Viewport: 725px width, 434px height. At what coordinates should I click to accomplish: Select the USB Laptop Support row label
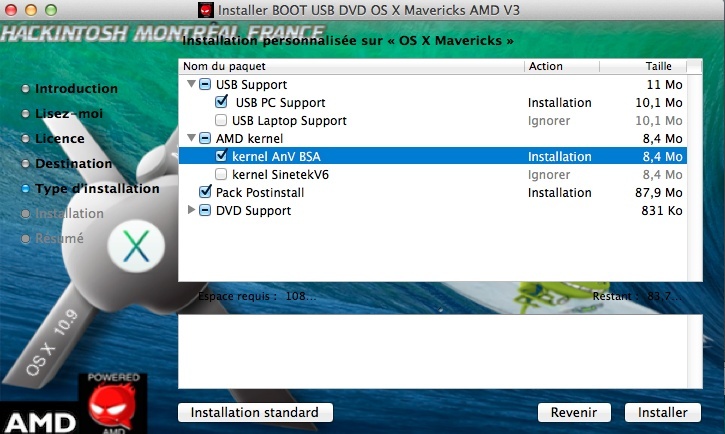(289, 121)
